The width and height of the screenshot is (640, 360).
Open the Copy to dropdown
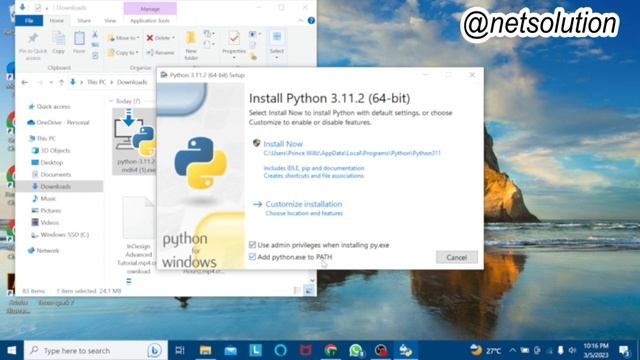[x=123, y=53]
